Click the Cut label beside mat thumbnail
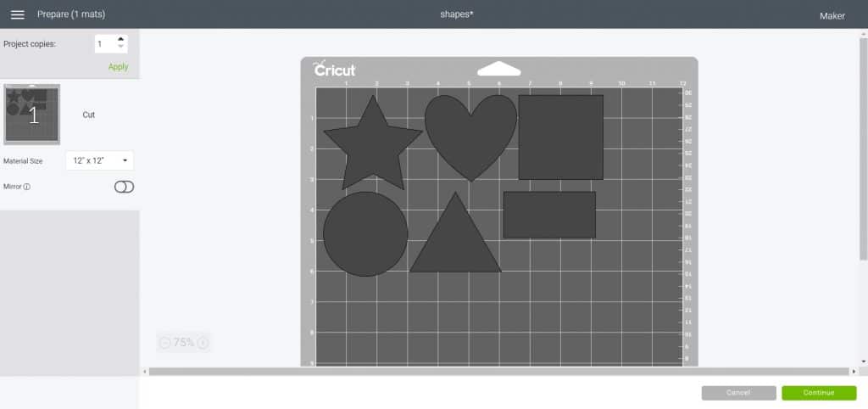868x409 pixels. [88, 115]
